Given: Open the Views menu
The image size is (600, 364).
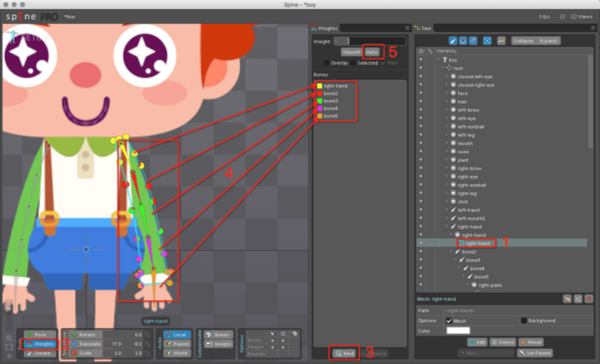Looking at the screenshot, I should click(x=582, y=16).
